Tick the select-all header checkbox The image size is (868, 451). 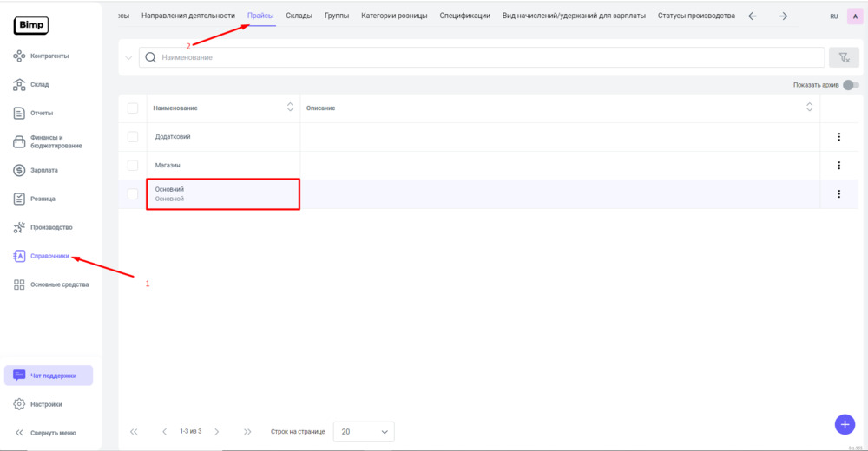133,108
